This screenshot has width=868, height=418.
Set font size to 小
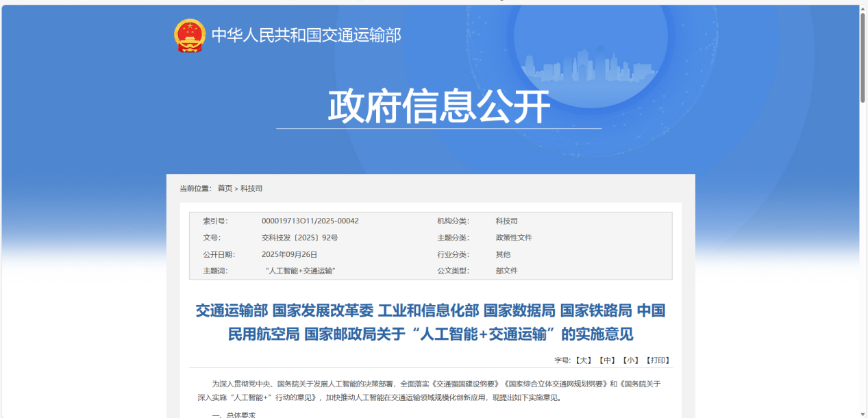click(630, 360)
